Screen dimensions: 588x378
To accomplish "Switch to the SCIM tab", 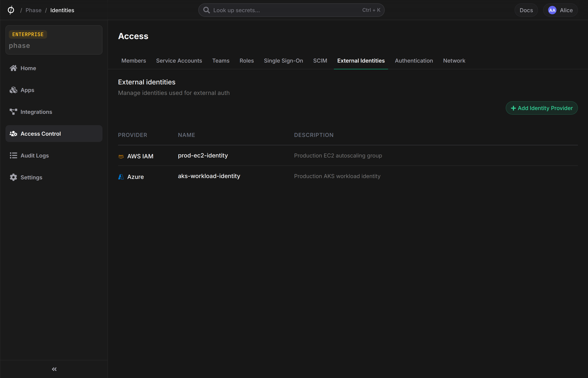I will pos(320,61).
